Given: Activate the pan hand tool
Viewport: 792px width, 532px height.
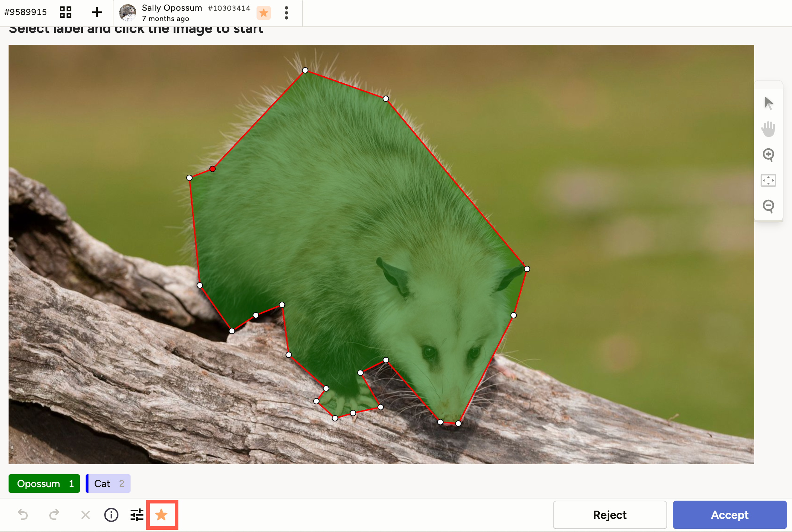Looking at the screenshot, I should (768, 129).
